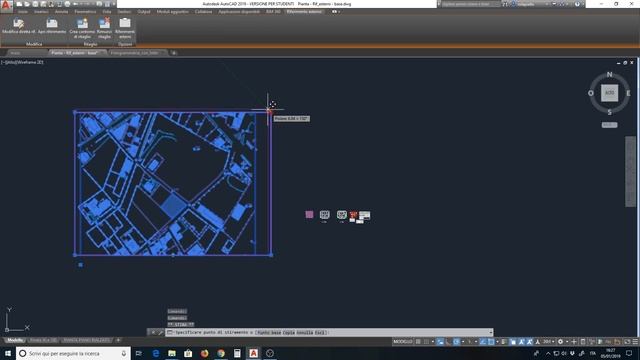The width and height of the screenshot is (640, 360).
Task: Click the O direction on the compass
Action: (x=591, y=93)
